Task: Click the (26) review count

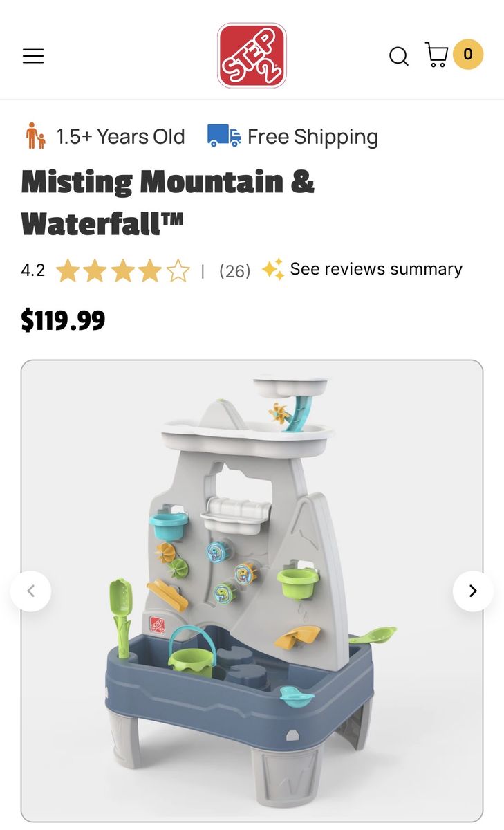Action: [x=235, y=270]
